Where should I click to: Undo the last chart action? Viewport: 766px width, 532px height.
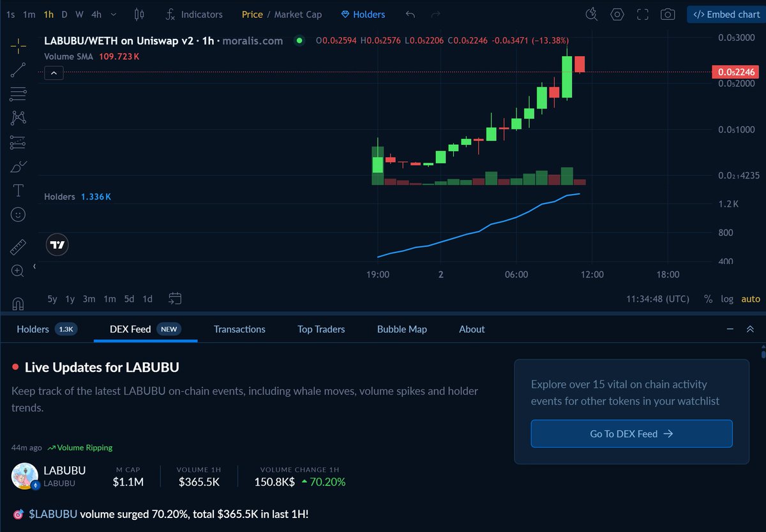click(410, 14)
